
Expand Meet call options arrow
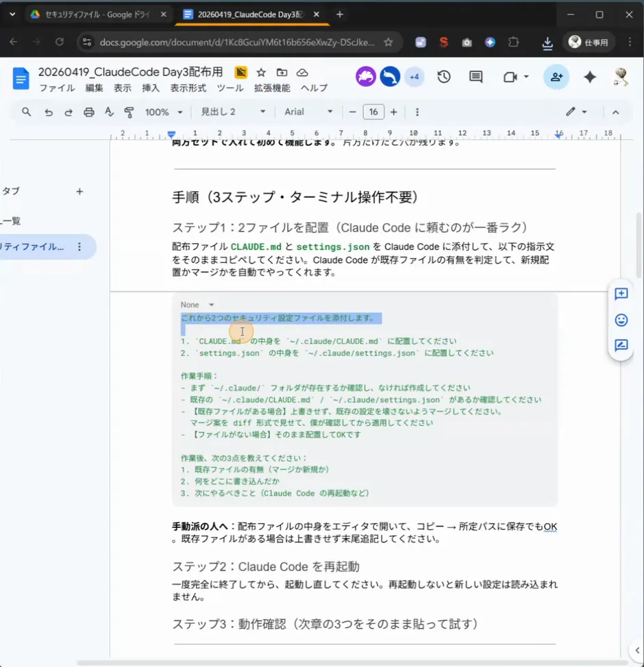[526, 77]
